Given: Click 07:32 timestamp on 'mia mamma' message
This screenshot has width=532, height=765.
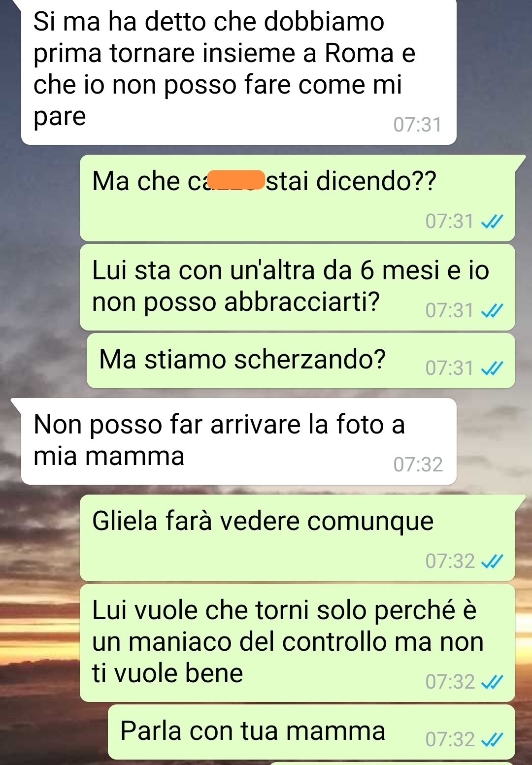Looking at the screenshot, I should (x=418, y=465).
